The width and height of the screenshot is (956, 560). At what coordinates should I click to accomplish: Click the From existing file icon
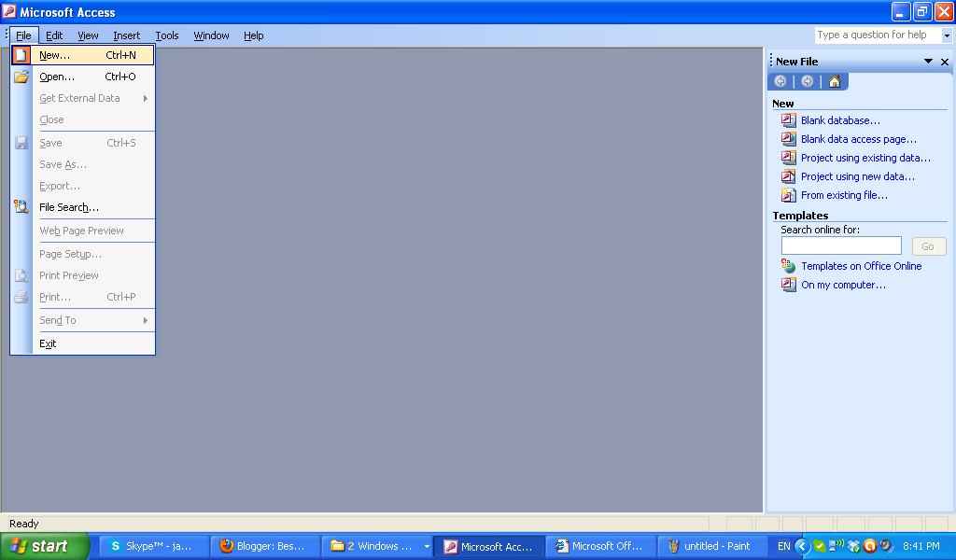click(x=789, y=195)
